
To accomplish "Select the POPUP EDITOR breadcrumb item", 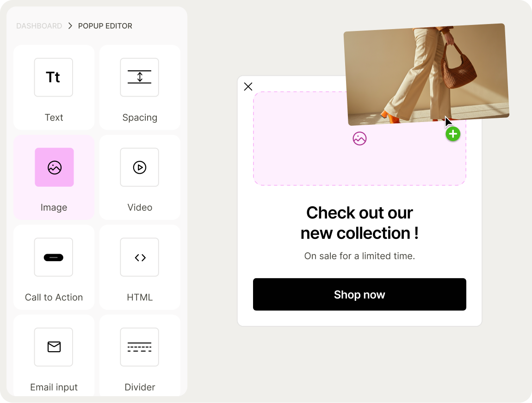I will [x=105, y=26].
